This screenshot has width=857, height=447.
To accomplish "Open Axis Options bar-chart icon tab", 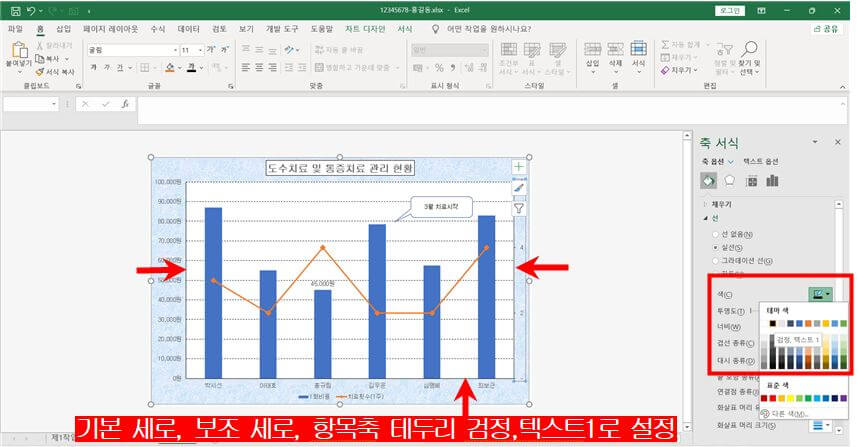I will [x=772, y=180].
